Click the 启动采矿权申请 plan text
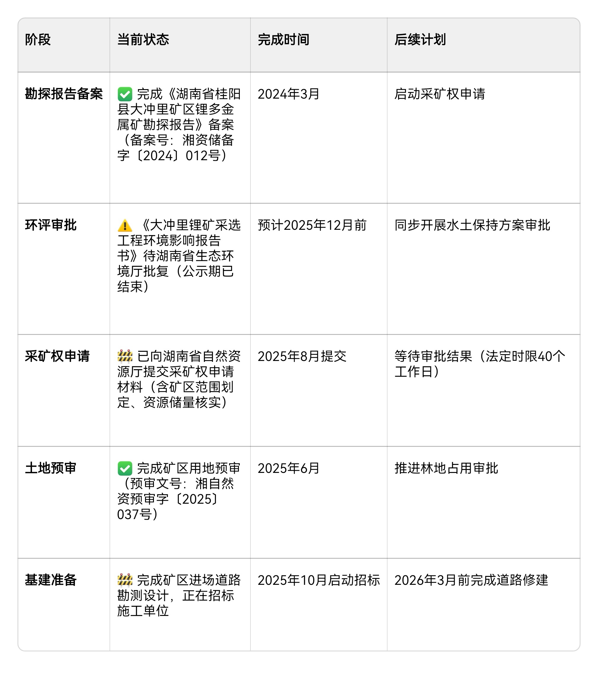This screenshot has height=700, width=598. pos(440,94)
